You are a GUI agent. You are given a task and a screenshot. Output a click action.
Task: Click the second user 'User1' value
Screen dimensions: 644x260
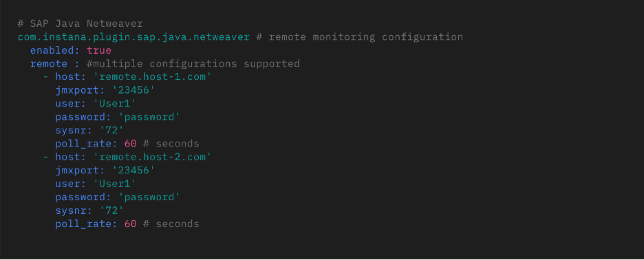pos(115,184)
